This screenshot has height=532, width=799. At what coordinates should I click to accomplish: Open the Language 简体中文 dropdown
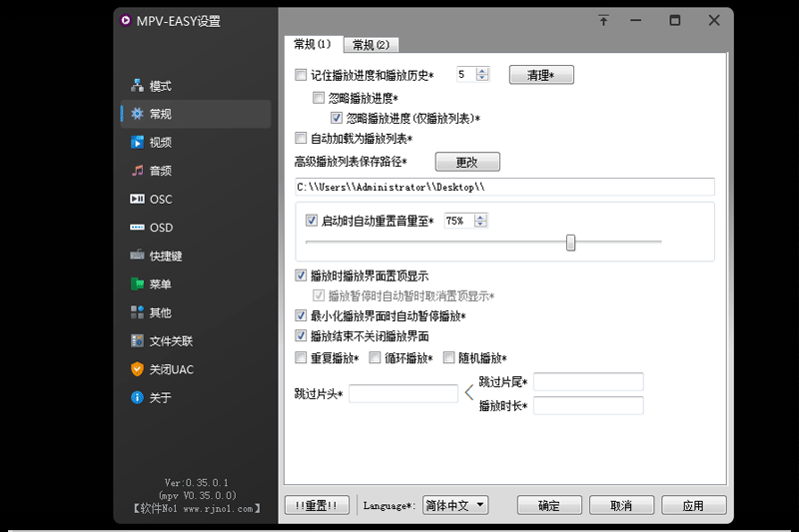(x=455, y=505)
